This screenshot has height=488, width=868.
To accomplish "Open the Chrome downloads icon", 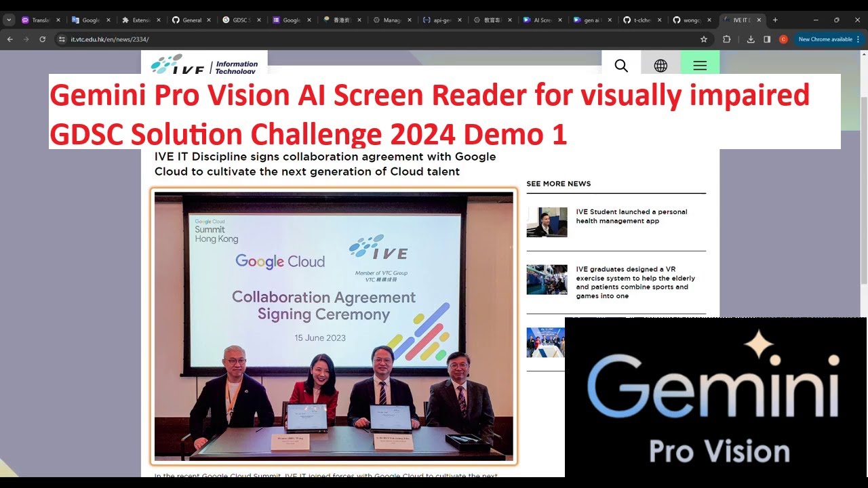I will [x=751, y=39].
